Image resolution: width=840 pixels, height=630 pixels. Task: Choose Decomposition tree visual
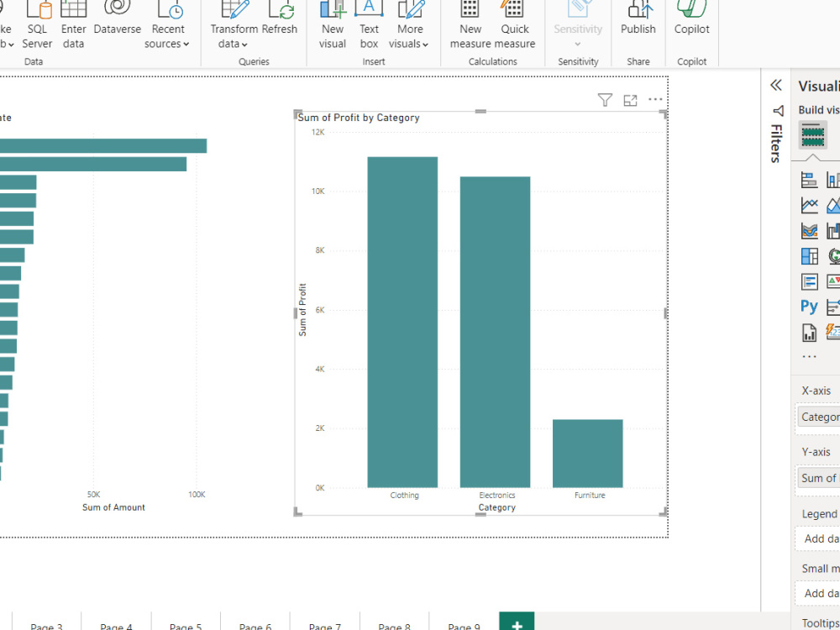[x=833, y=307]
